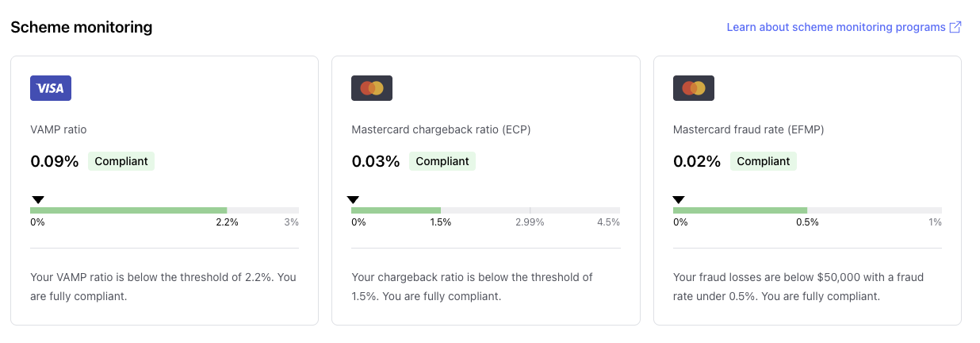Viewport: 980px width, 343px height.
Task: Click the VAMP ratio title text
Action: pos(63,129)
